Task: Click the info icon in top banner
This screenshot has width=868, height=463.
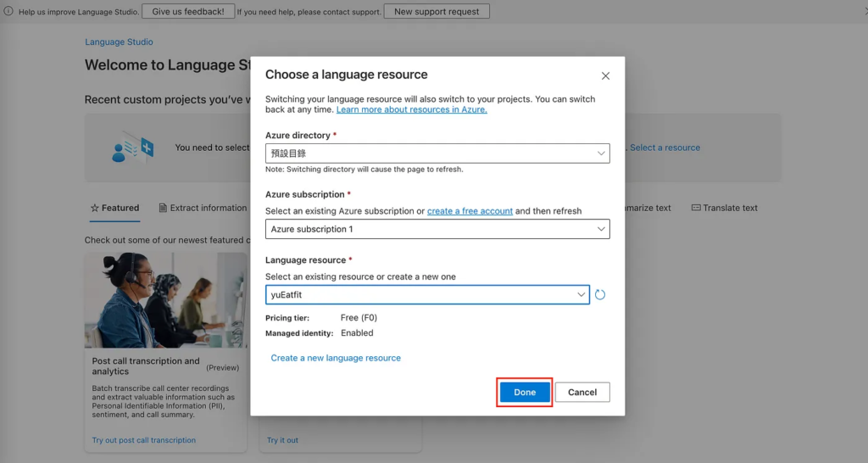Action: [8, 11]
